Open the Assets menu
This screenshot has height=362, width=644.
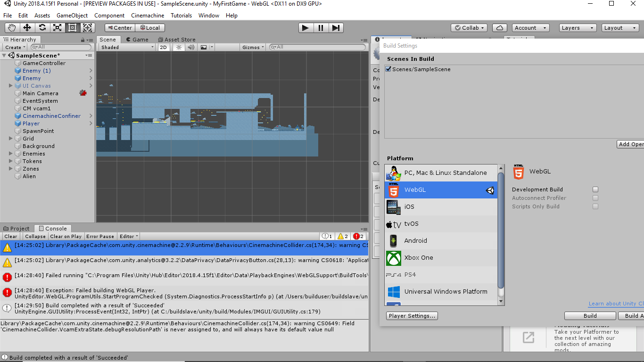(42, 15)
